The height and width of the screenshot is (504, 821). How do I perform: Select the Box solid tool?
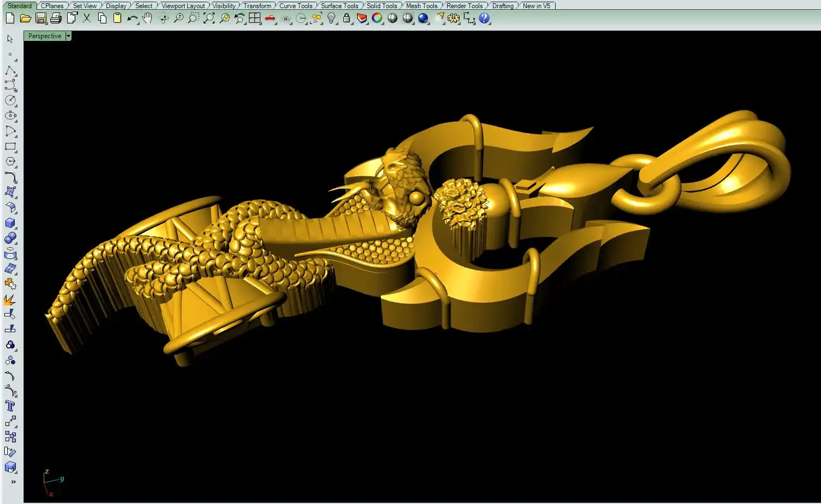[10, 223]
